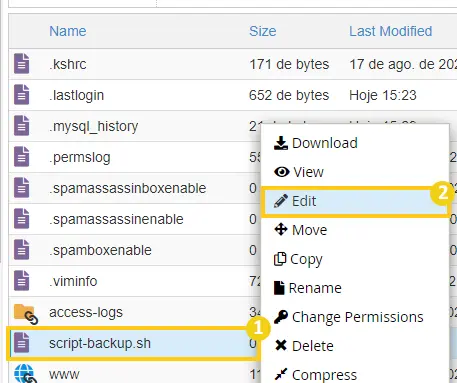
Task: Select the script-backup.sh file name
Action: pos(100,344)
